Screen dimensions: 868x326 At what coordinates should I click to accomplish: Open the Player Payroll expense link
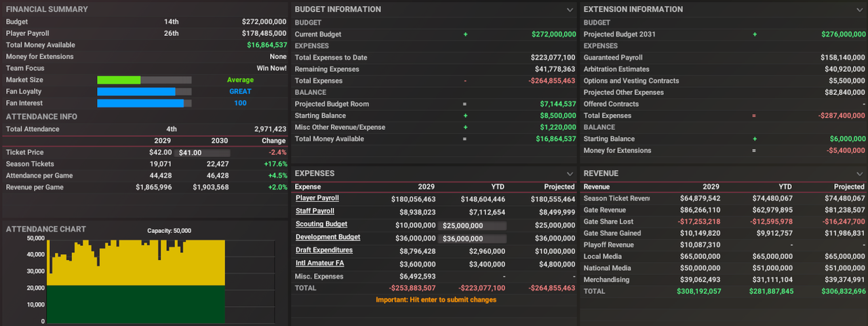pos(317,198)
